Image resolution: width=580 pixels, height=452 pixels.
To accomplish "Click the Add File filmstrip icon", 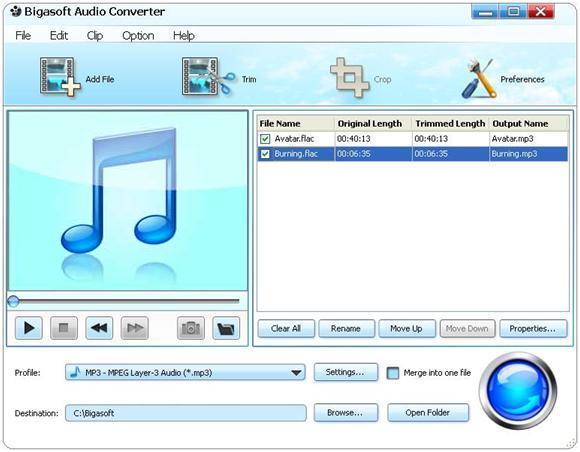I will pyautogui.click(x=60, y=77).
